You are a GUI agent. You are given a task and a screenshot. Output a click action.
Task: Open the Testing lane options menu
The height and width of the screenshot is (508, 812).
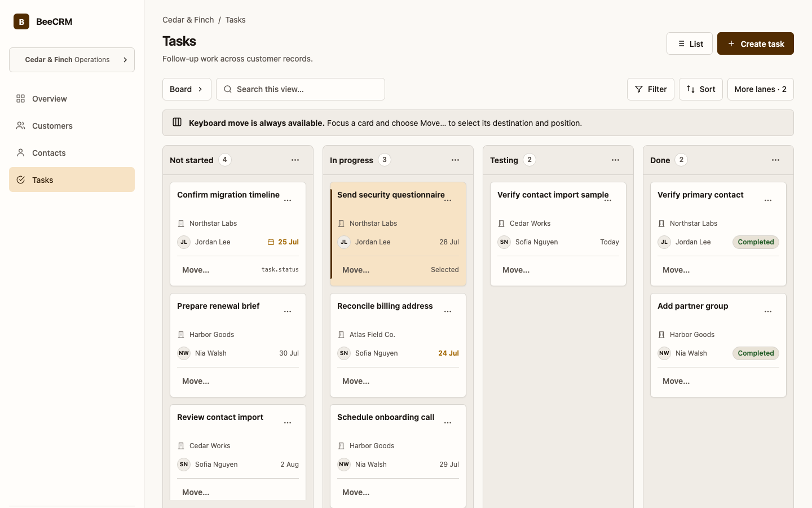tap(615, 160)
